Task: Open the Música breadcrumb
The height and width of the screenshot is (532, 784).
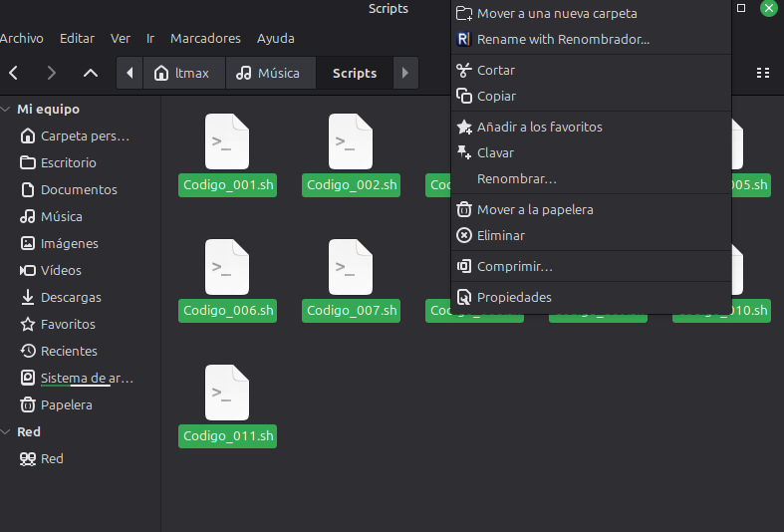Action: tap(271, 73)
